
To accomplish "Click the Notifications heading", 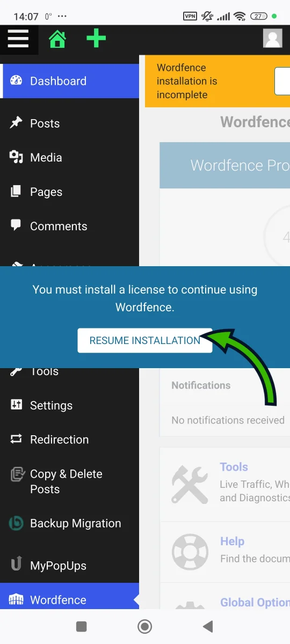I will pyautogui.click(x=201, y=385).
